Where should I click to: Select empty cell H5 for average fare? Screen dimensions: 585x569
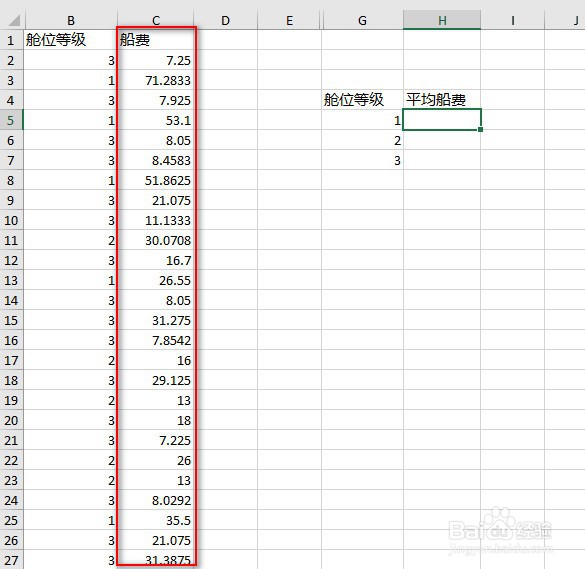[442, 120]
